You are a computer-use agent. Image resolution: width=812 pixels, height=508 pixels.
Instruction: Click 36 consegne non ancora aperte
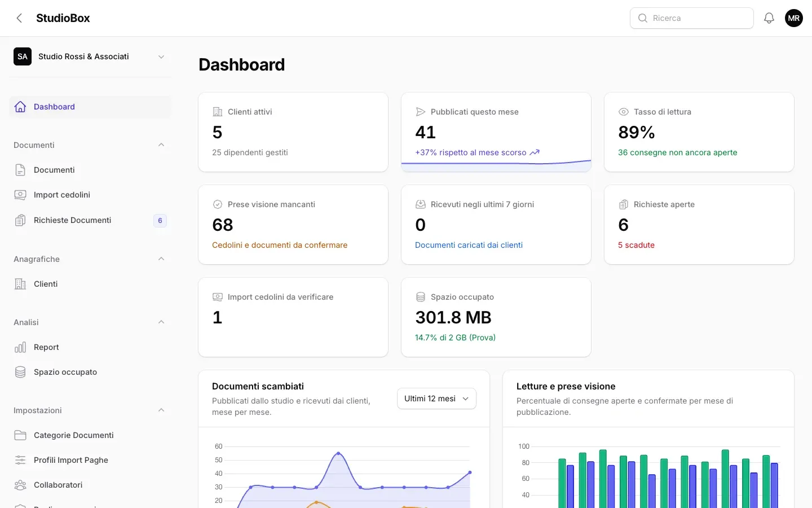pos(677,152)
